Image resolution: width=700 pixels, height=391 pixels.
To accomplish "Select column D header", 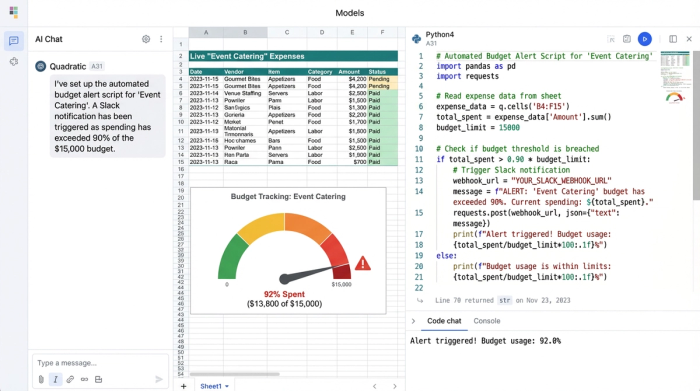I will point(322,32).
